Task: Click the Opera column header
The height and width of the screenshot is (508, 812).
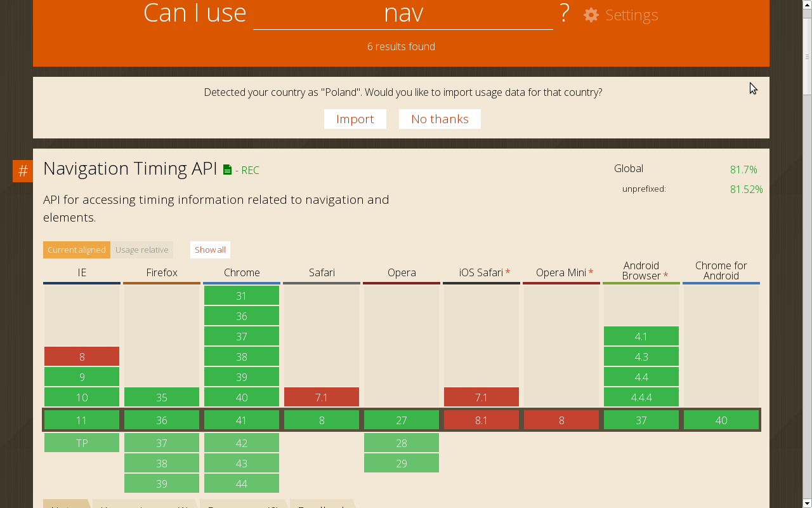Action: point(402,272)
